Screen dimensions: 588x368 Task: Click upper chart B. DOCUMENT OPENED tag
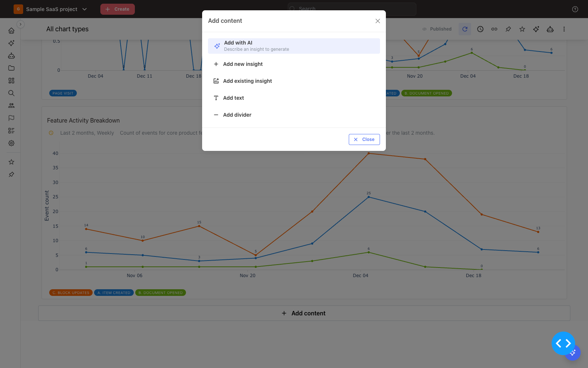pyautogui.click(x=427, y=93)
